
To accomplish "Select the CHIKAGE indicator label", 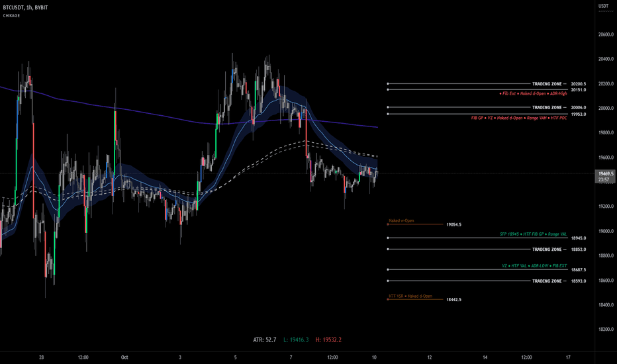I will (x=11, y=16).
